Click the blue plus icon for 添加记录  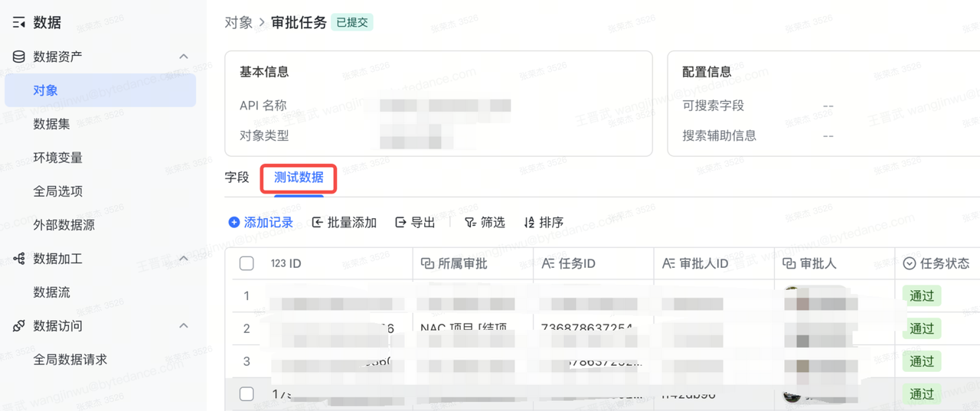(x=234, y=223)
